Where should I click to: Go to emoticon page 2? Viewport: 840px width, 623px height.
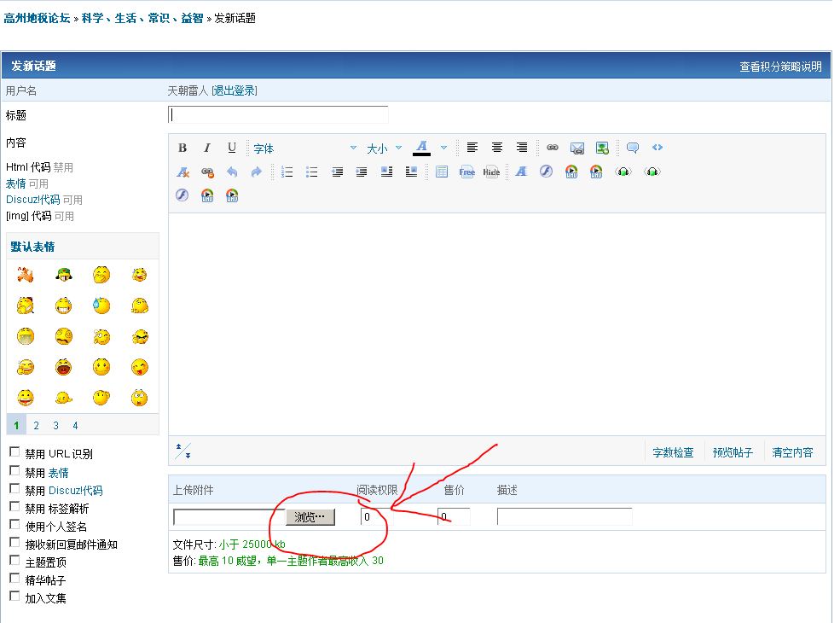(x=36, y=425)
